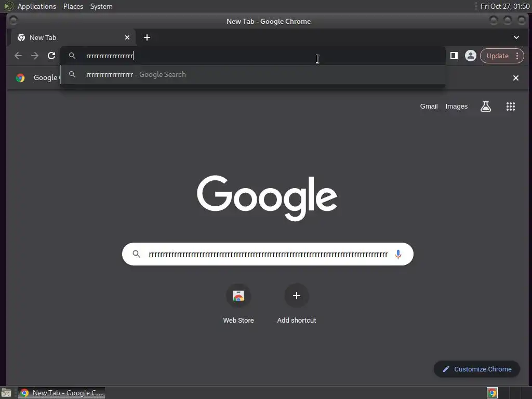
Task: Open Chrome three-dot menu
Action: tap(517, 56)
